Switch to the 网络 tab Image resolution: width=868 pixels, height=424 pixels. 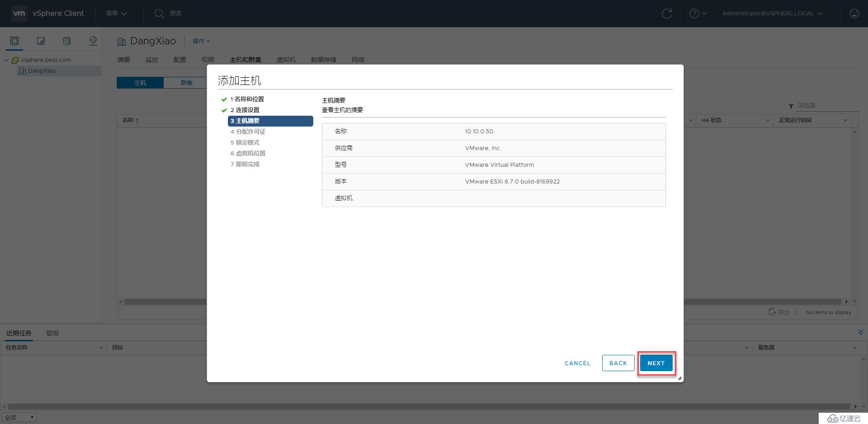click(358, 60)
